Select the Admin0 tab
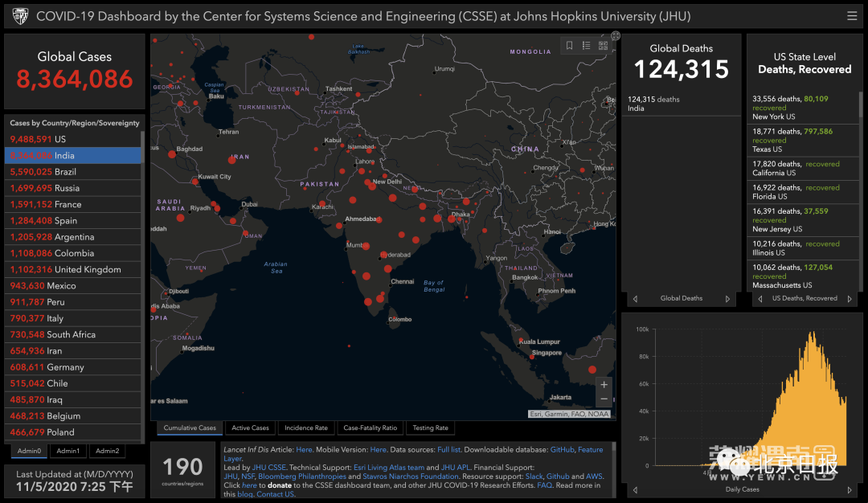 (29, 451)
